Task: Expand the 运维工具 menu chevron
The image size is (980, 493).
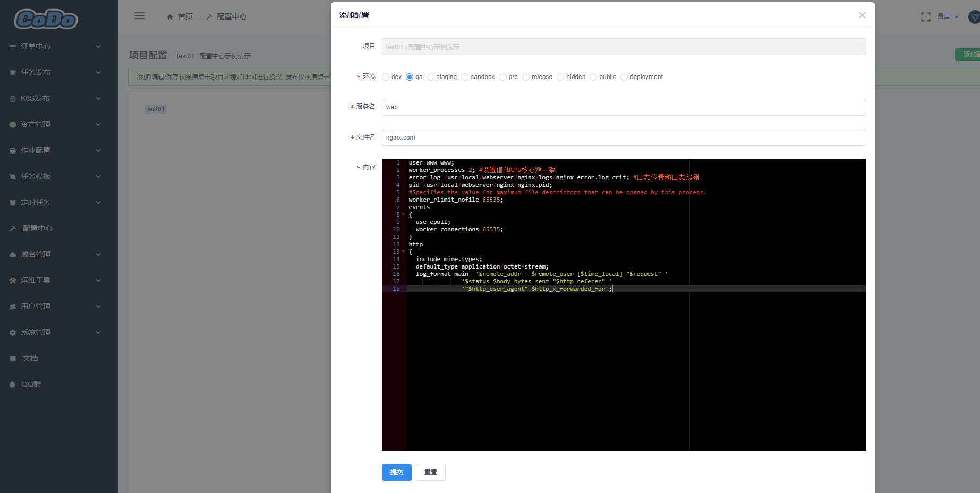Action: coord(98,281)
